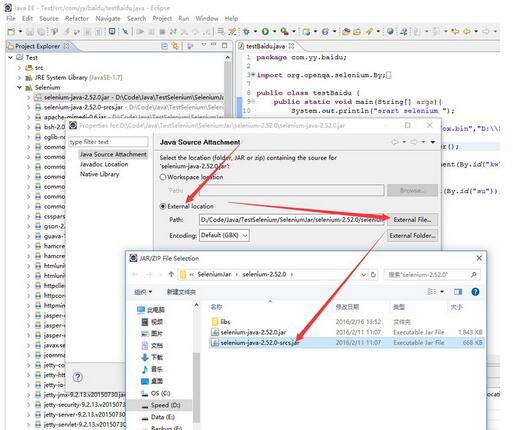Screen dimensions: 513x430
Task: Click jetty-security jar in Project Explorer
Action: pos(84,405)
